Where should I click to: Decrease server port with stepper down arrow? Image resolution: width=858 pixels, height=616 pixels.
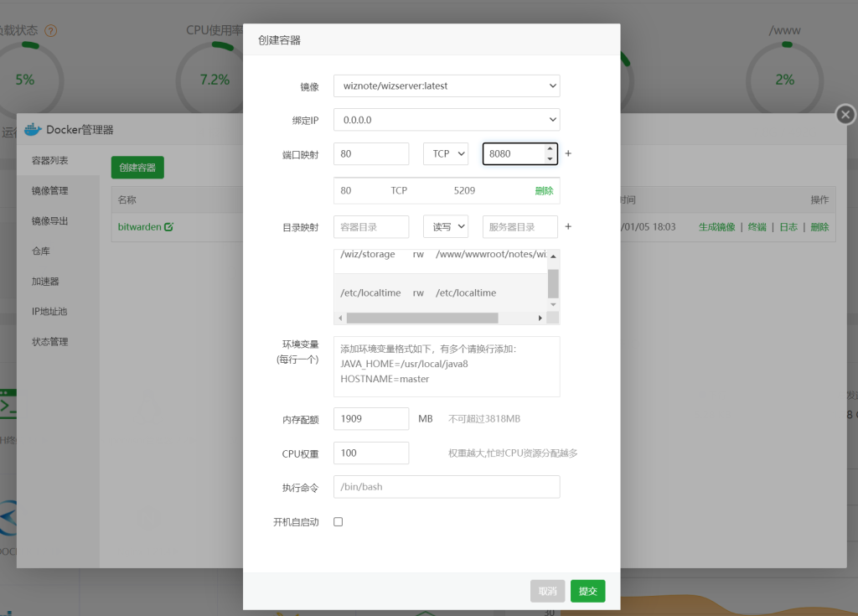550,159
